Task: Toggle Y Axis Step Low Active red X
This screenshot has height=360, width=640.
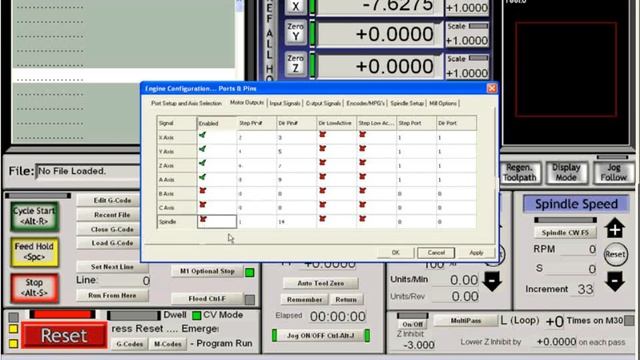Action: coord(362,149)
